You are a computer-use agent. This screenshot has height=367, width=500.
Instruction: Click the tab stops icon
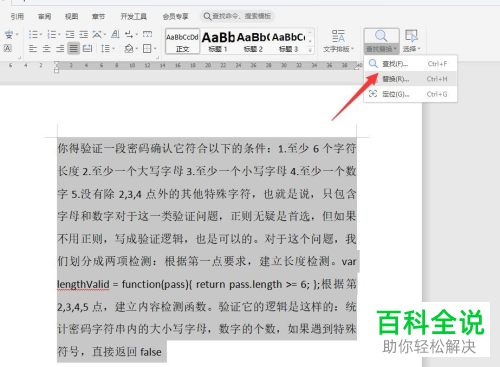pyautogui.click(x=147, y=34)
